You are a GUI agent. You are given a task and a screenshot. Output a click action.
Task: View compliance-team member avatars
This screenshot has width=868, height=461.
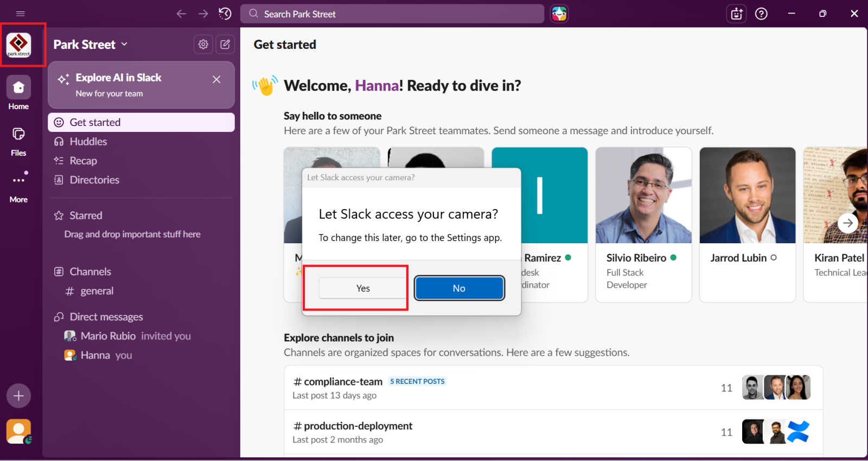point(776,388)
